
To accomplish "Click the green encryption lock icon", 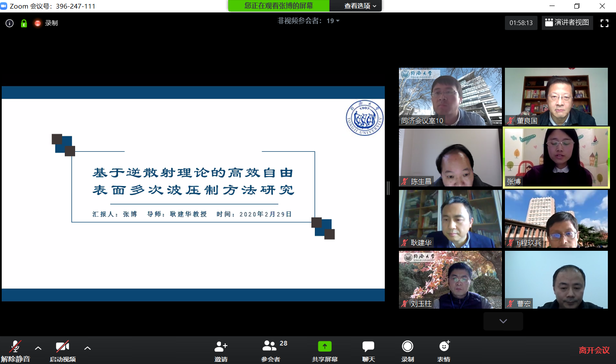I will (24, 23).
